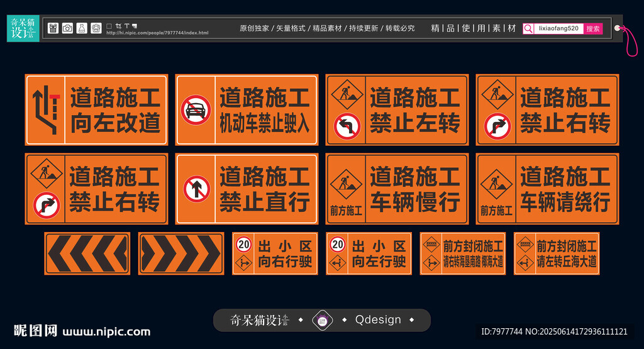Click the no straight ahead prohibition icon
The width and height of the screenshot is (644, 349).
point(197,189)
